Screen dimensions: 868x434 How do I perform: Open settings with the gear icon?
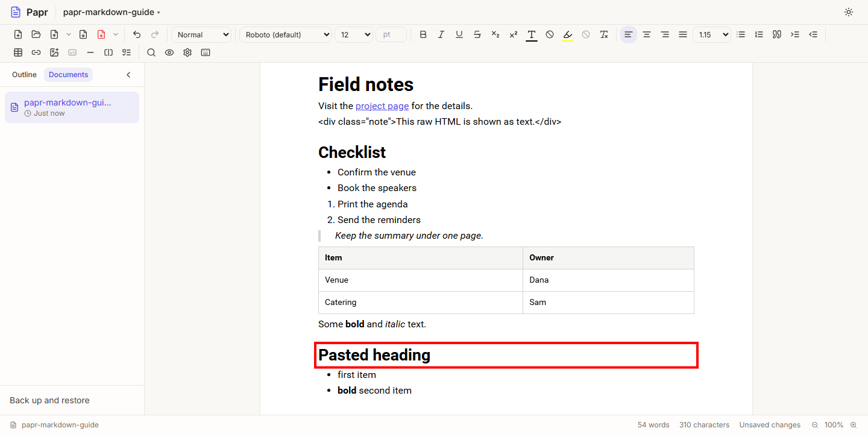click(x=187, y=52)
